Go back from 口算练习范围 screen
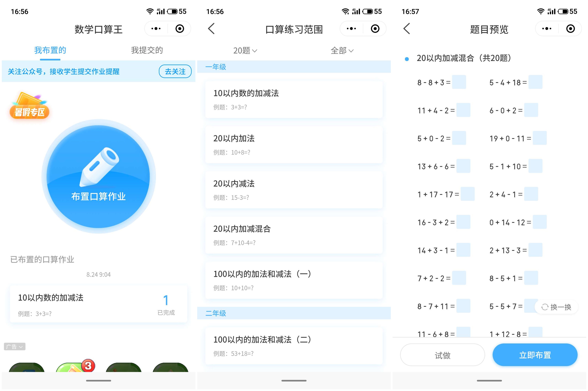Viewport: 588px width, 391px height. tap(211, 29)
